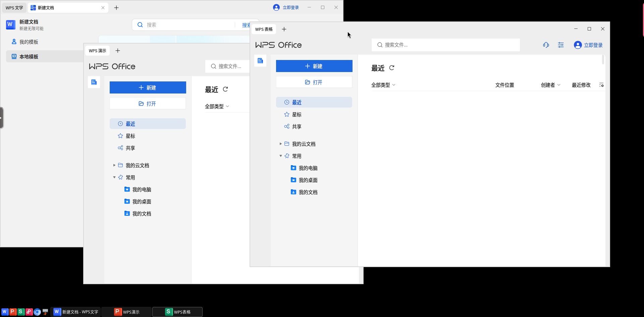Viewport: 644px width, 317px height.
Task: Select 星标 in the WPS 表格 sidebar
Action: (314, 114)
